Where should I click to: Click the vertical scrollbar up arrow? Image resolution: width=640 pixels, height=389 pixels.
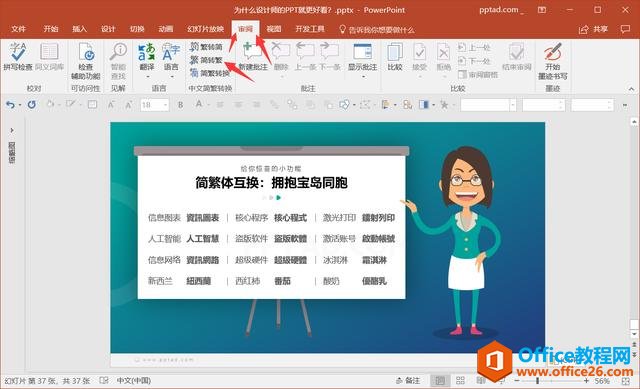(x=634, y=122)
